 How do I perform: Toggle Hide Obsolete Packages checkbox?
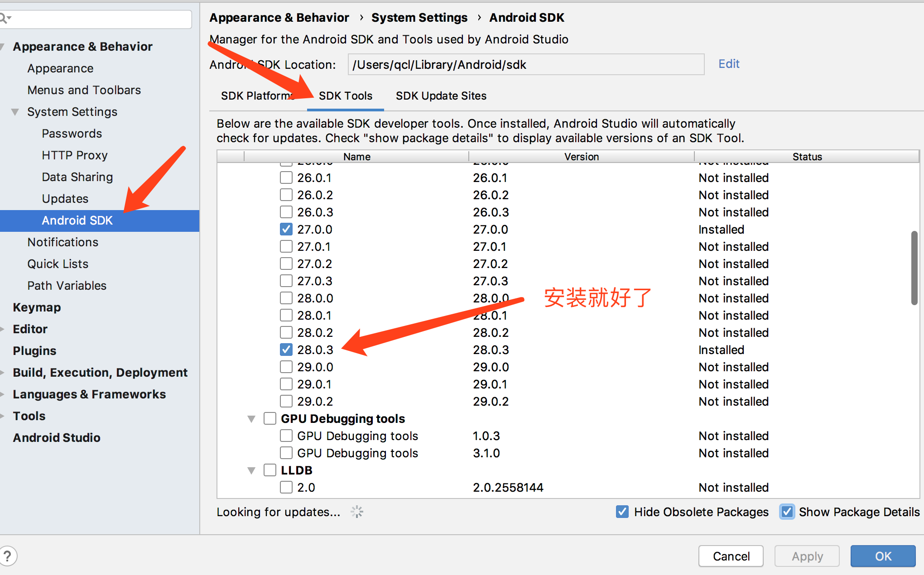(x=622, y=512)
